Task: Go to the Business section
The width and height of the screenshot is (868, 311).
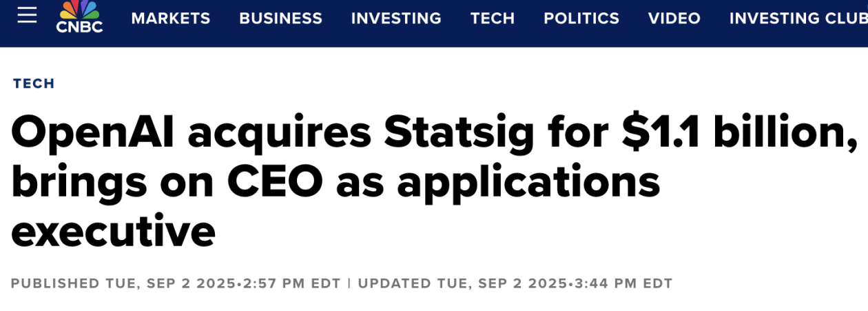Action: (x=280, y=19)
